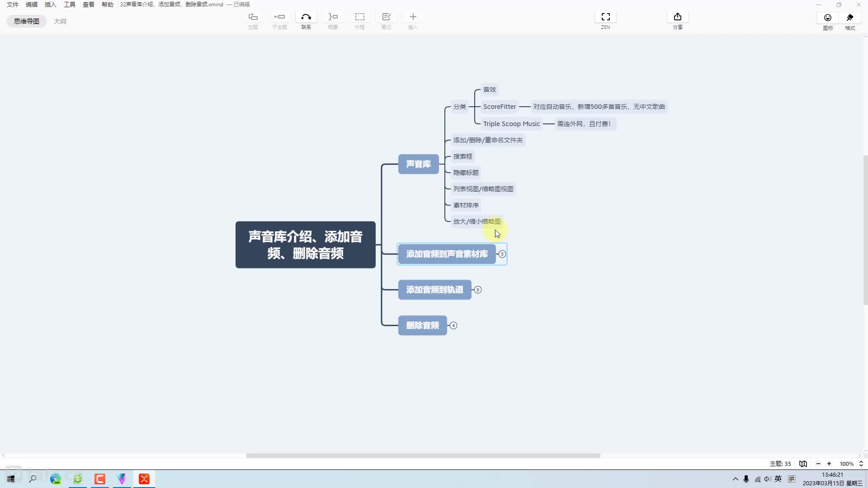Open the Windows Start menu
The image size is (868, 488).
pyautogui.click(x=11, y=479)
